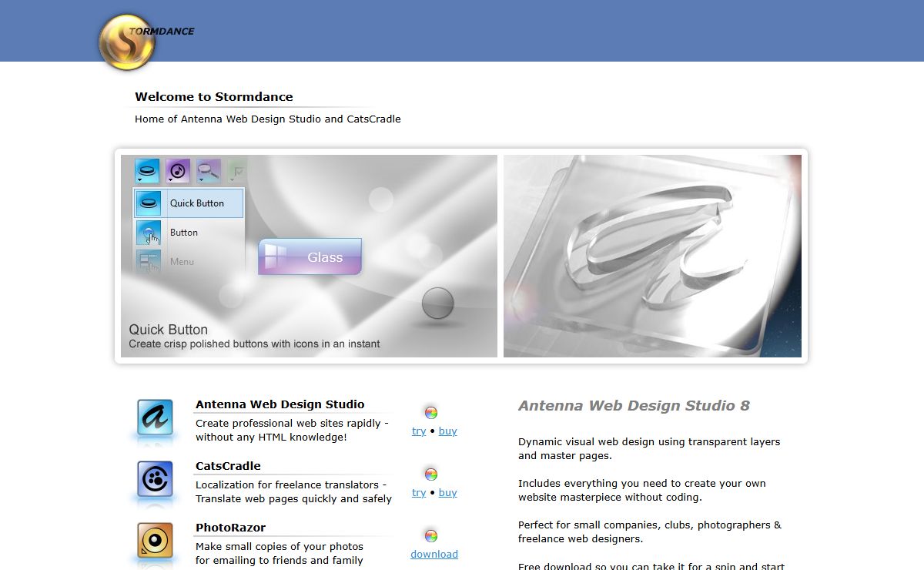Click the color wheel icon above download
Image resolution: width=924 pixels, height=570 pixels.
click(431, 535)
